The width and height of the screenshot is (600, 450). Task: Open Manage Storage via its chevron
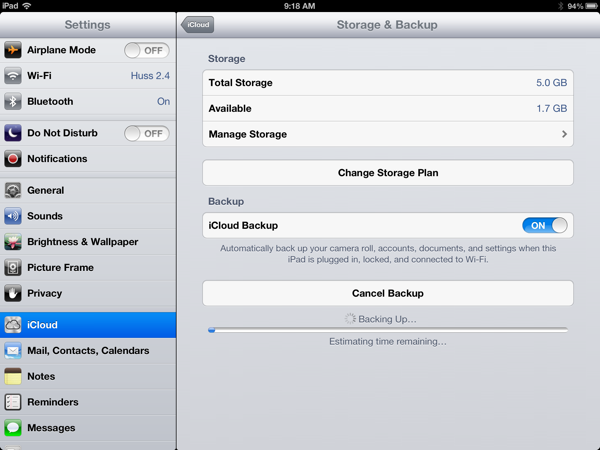click(x=564, y=134)
